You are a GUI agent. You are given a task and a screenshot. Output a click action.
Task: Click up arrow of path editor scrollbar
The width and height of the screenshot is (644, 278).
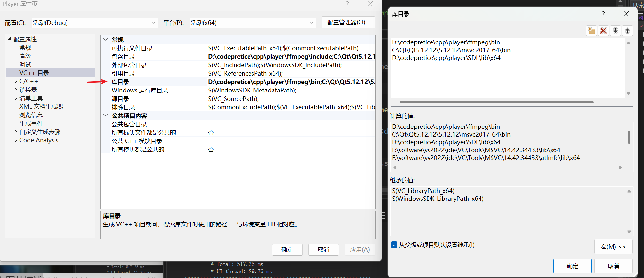point(628,43)
